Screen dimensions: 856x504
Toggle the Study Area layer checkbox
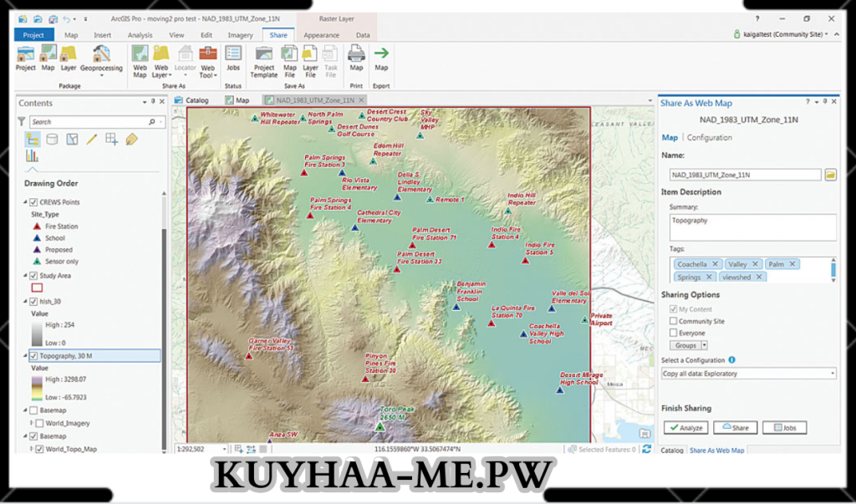click(33, 276)
